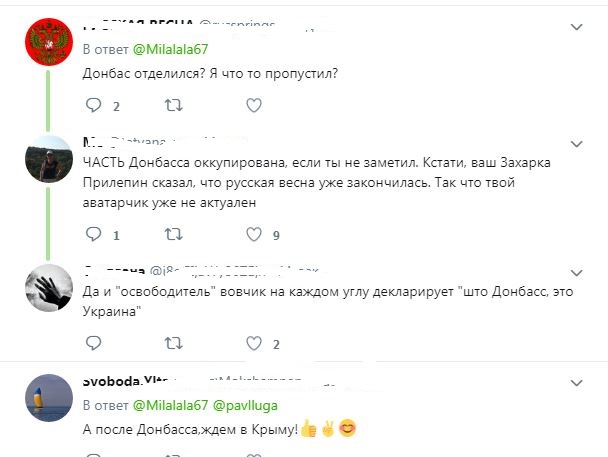Image resolution: width=608 pixels, height=457 pixels.
Task: Like the "Донбас отделился?" tweet
Action: pos(253,105)
